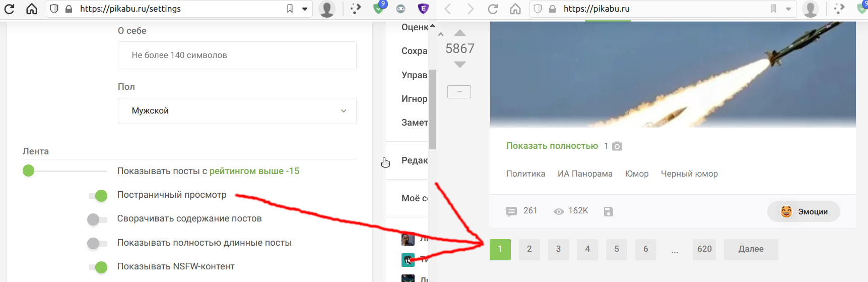
Task: Open Моё сообщество item in side menu
Action: (x=415, y=198)
